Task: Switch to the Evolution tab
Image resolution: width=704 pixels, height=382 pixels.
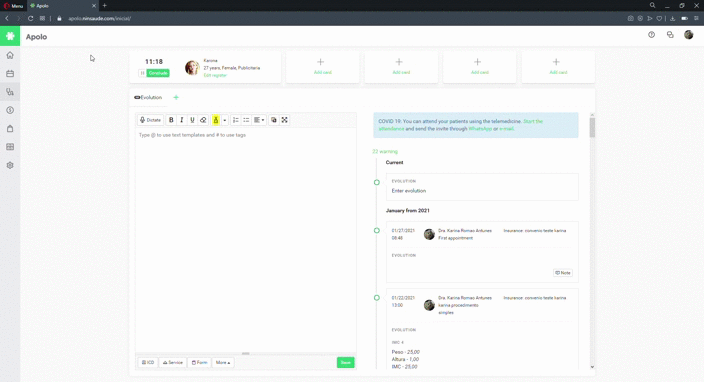Action: coord(148,97)
